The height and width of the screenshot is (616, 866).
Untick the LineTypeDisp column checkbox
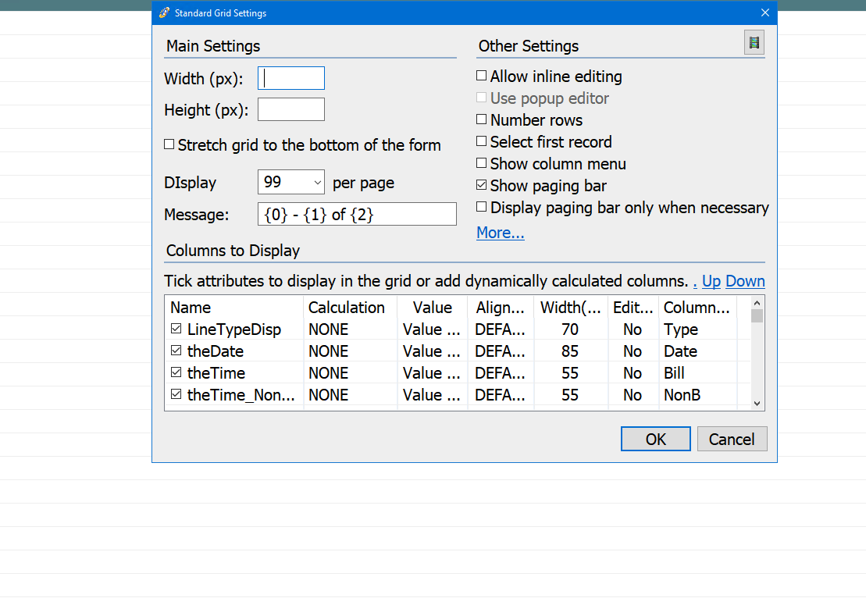pyautogui.click(x=176, y=329)
